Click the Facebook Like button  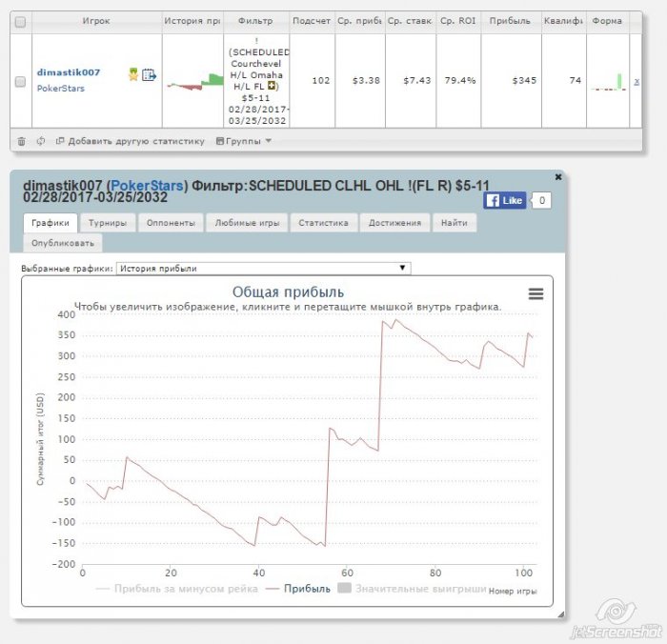(504, 200)
